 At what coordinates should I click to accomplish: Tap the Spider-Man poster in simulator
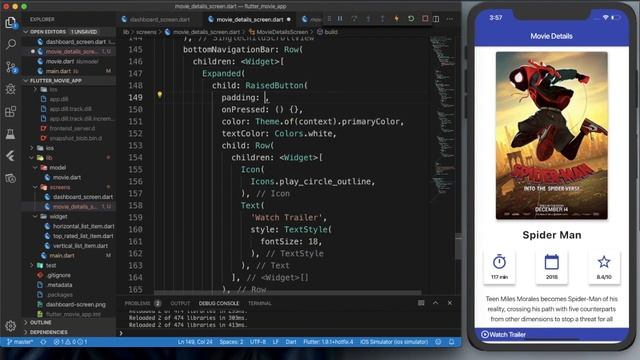[551, 136]
